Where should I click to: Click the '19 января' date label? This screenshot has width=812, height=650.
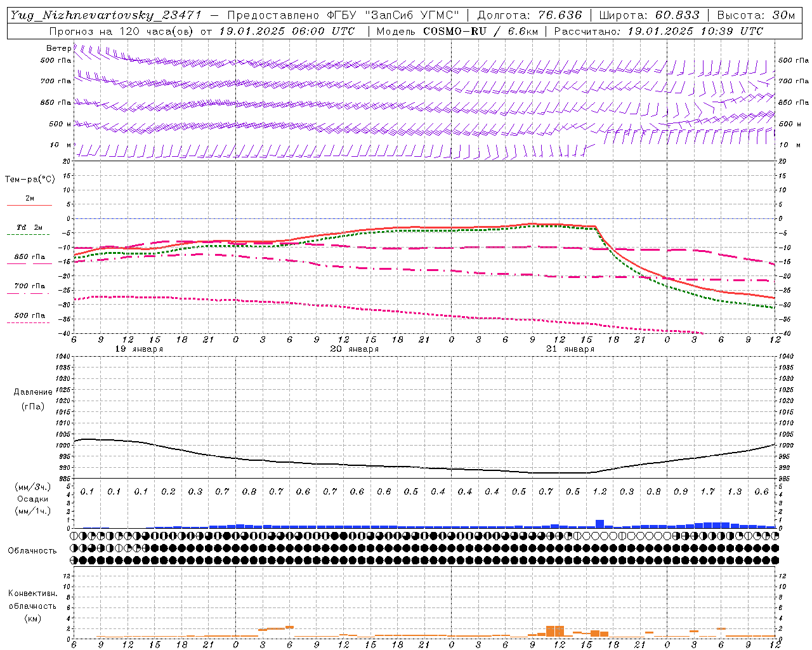[139, 349]
